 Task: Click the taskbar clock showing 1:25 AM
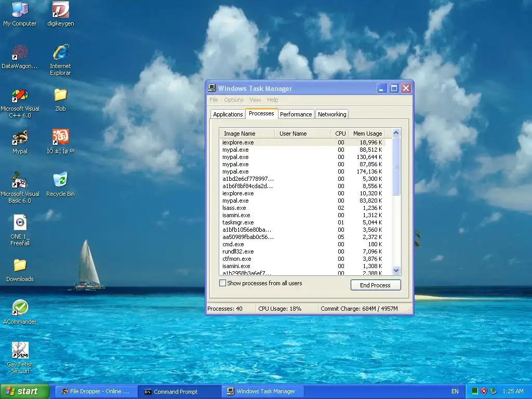(513, 391)
